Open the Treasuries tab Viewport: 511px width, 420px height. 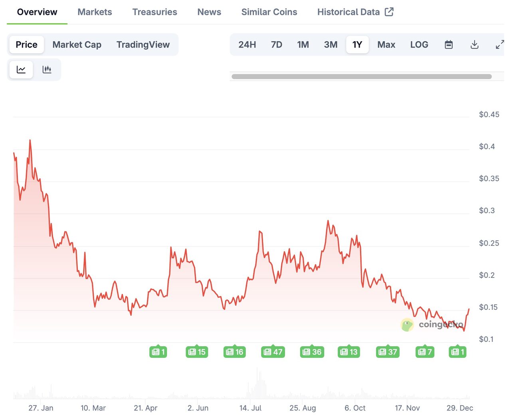[x=154, y=12]
